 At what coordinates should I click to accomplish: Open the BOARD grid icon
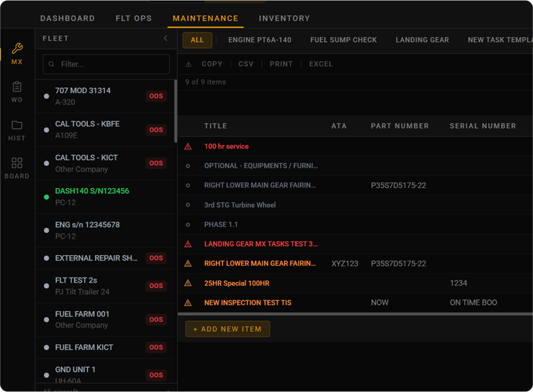coord(17,163)
